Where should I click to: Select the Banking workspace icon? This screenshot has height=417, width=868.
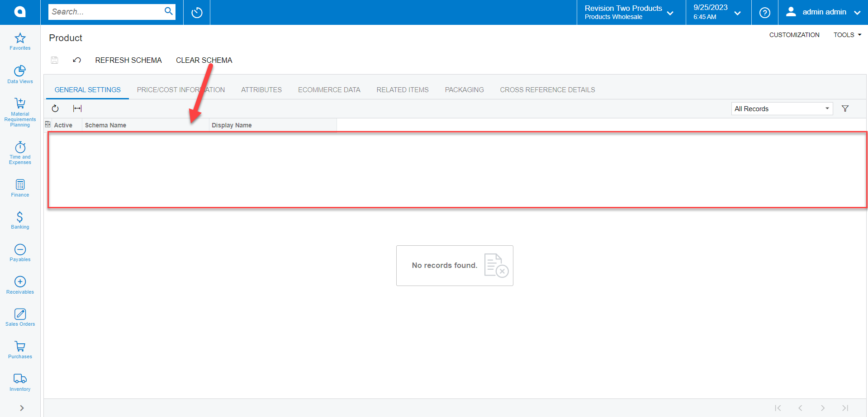coord(19,220)
